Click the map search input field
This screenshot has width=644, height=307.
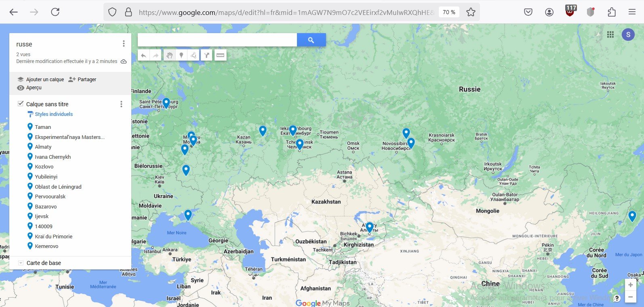tap(217, 40)
